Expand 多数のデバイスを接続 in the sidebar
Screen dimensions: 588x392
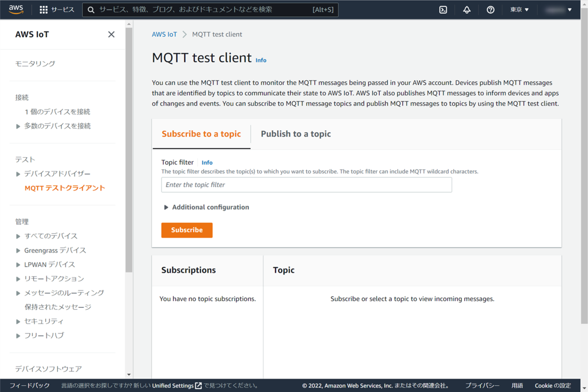click(x=18, y=126)
